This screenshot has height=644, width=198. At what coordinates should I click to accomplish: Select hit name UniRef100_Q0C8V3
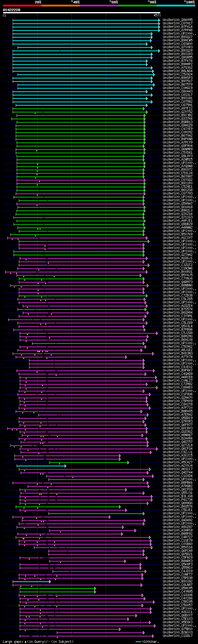pos(178,428)
